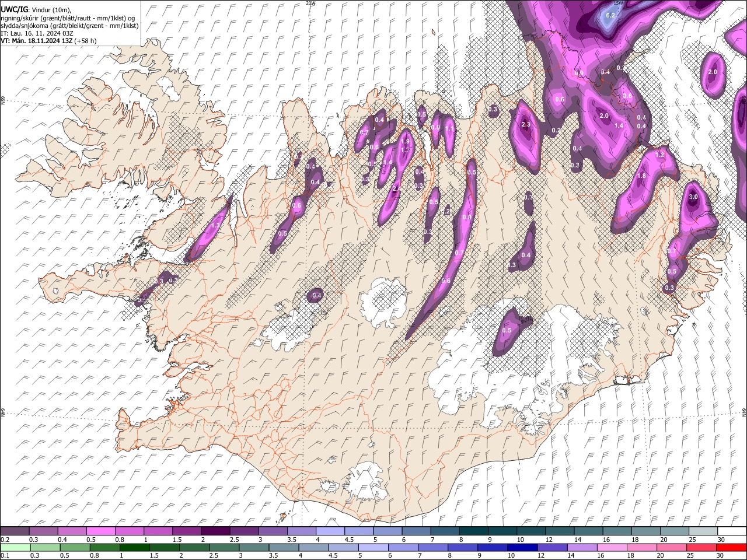Select the "Vindur (10m)," title text
This screenshot has width=747, height=560.
[51, 9]
